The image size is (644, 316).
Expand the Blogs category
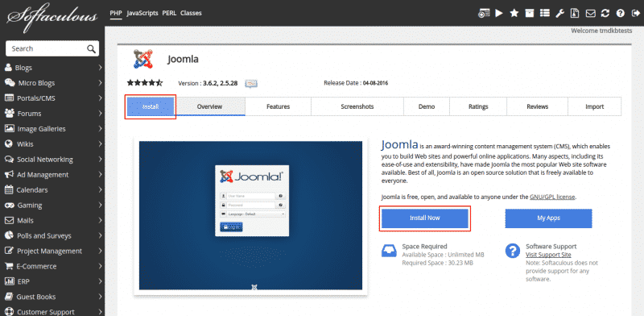[x=52, y=68]
